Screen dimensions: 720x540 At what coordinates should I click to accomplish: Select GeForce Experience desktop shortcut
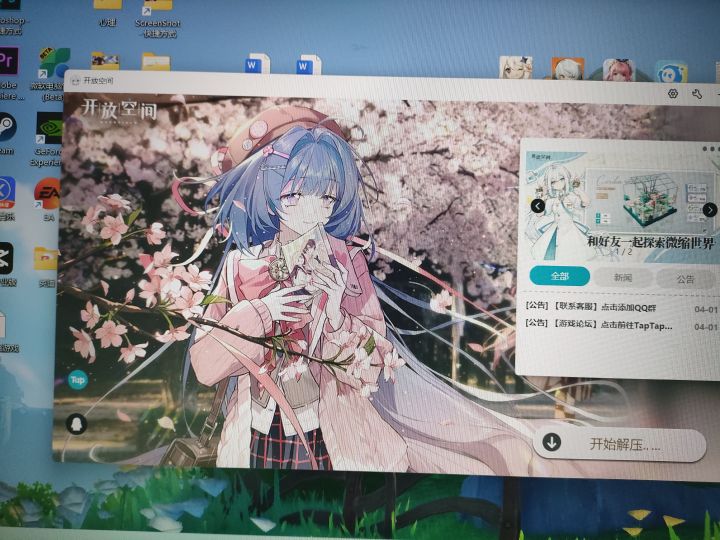[x=49, y=140]
